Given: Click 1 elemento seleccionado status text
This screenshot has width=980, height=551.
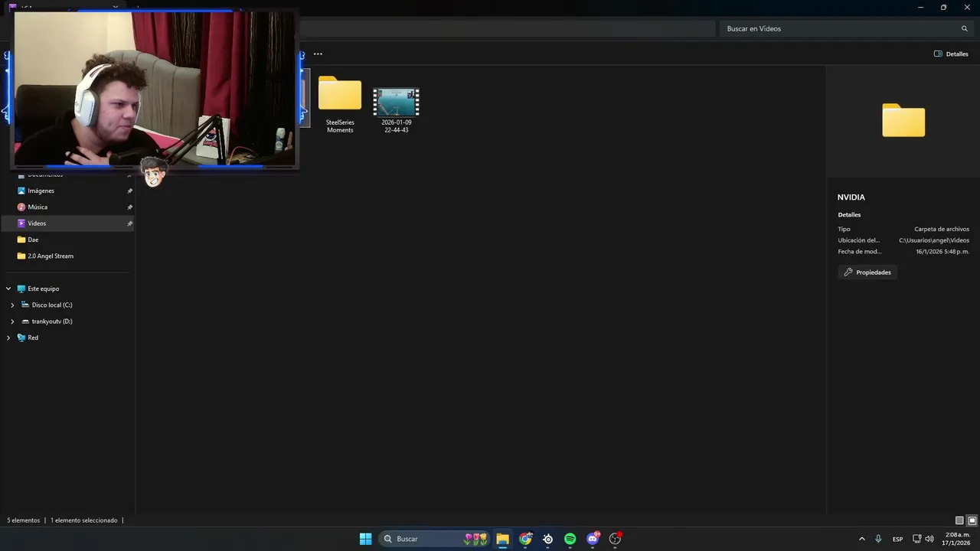Looking at the screenshot, I should (x=84, y=520).
